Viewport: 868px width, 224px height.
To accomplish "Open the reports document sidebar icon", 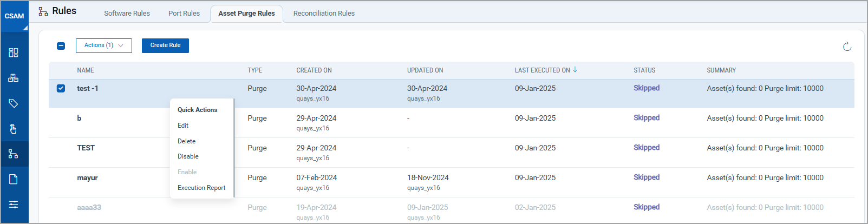I will pyautogui.click(x=14, y=179).
